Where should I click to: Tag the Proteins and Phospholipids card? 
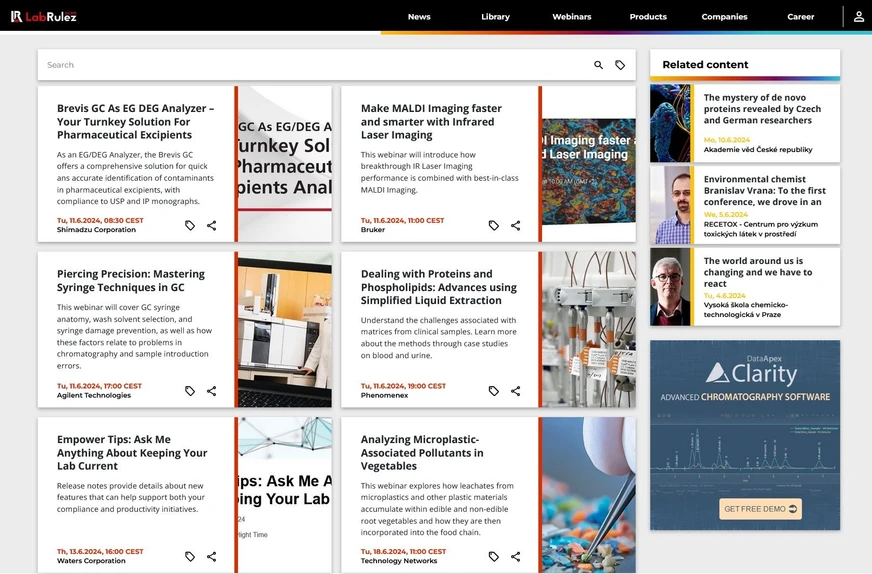pos(494,391)
